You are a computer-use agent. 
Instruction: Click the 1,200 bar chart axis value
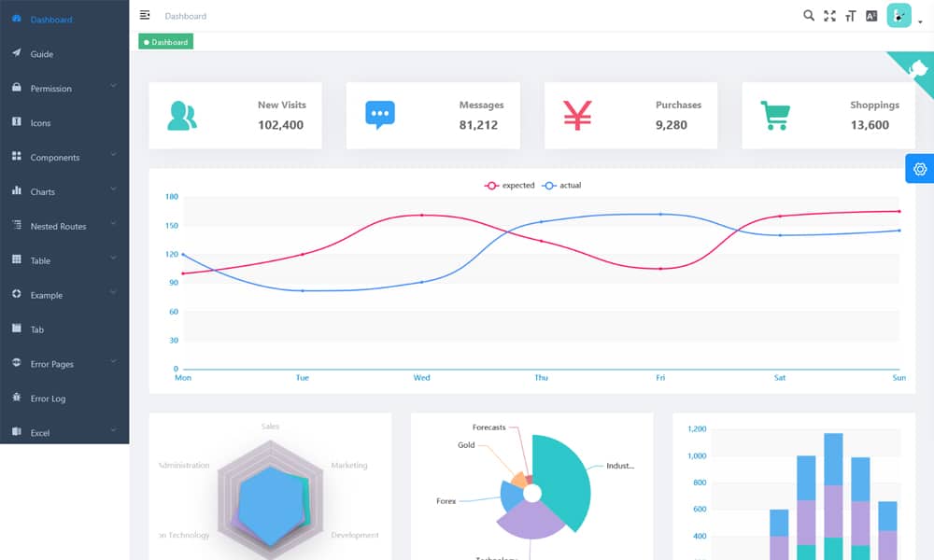point(697,428)
